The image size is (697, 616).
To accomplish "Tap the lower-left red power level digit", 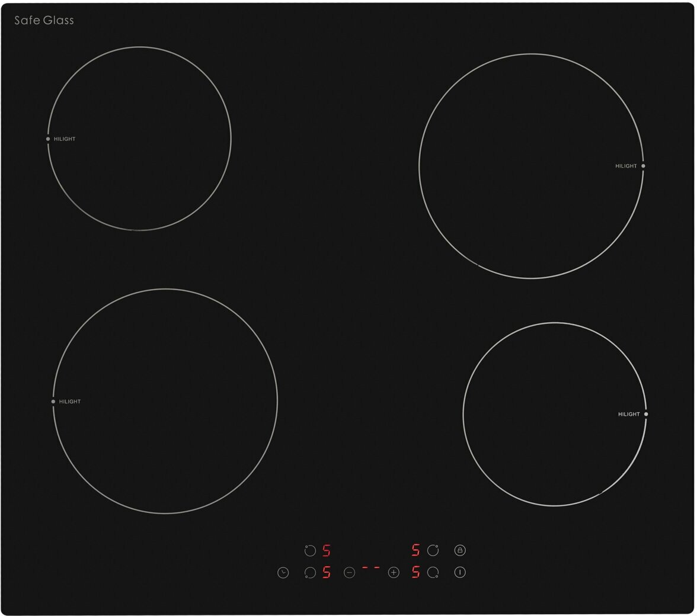I will coord(326,573).
